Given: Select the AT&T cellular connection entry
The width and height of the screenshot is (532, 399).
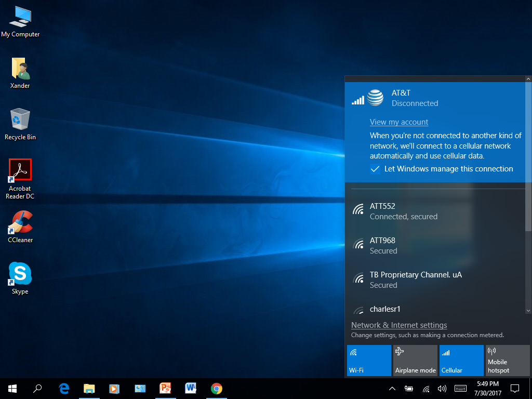Looking at the screenshot, I should [x=435, y=132].
